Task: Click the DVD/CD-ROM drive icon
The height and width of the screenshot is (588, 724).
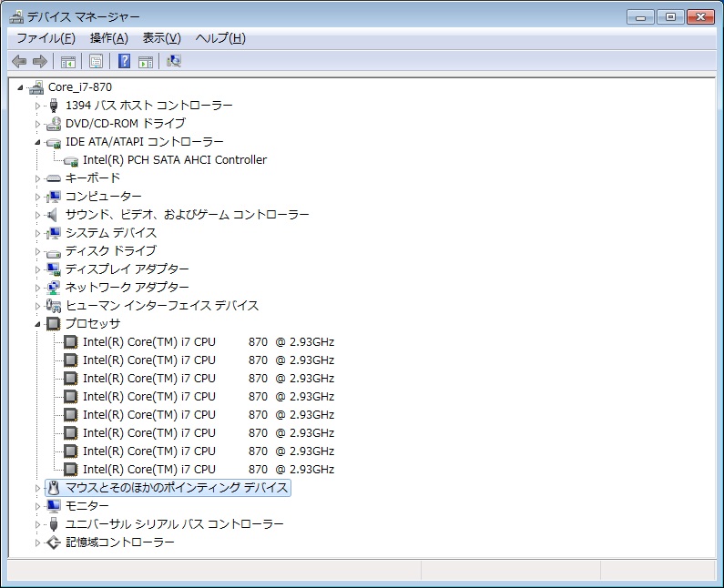Action: (x=54, y=124)
